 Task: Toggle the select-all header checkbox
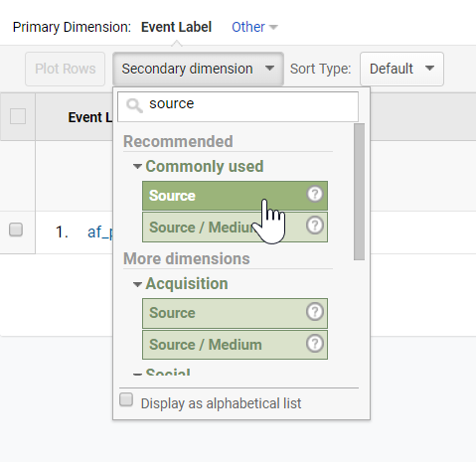click(x=18, y=116)
